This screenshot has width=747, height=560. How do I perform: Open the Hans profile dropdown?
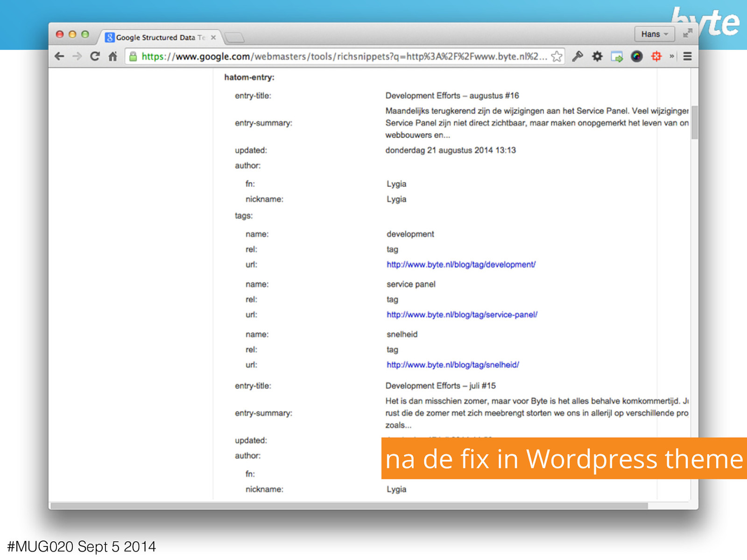pyautogui.click(x=655, y=34)
